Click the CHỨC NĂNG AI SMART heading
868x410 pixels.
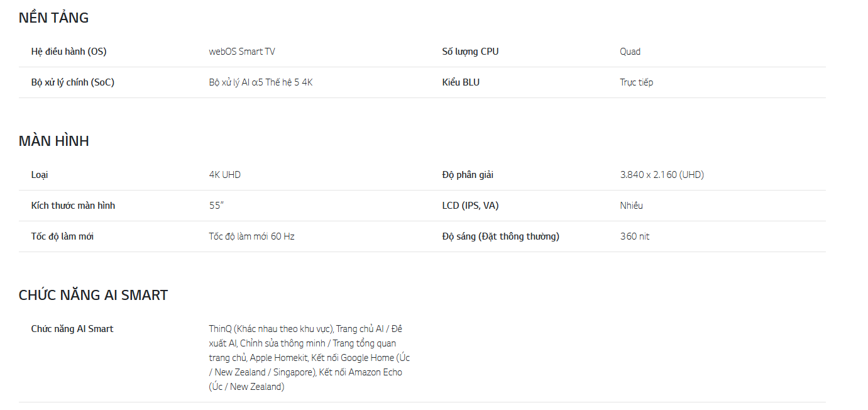(93, 295)
